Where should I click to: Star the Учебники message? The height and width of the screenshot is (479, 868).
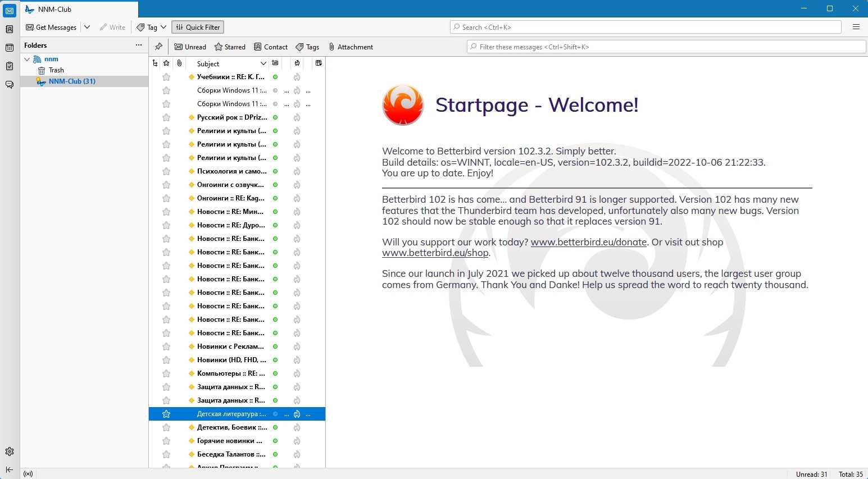tap(166, 77)
